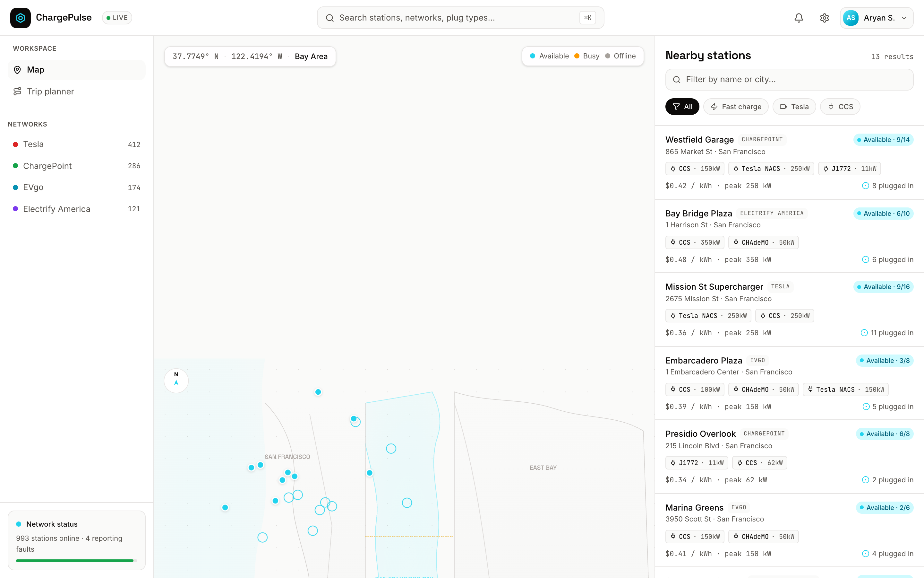Open the Bay Bridge Plaza station
This screenshot has width=924, height=578.
pos(789,236)
